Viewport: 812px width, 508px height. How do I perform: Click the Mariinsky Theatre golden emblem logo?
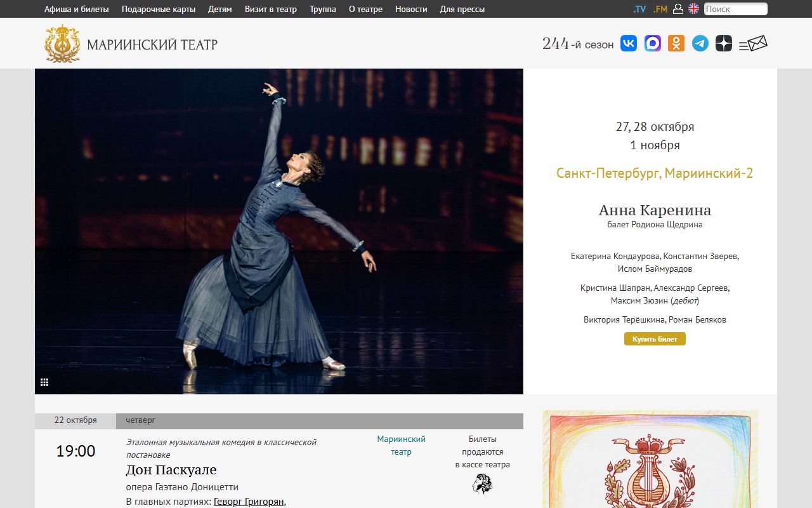point(62,44)
